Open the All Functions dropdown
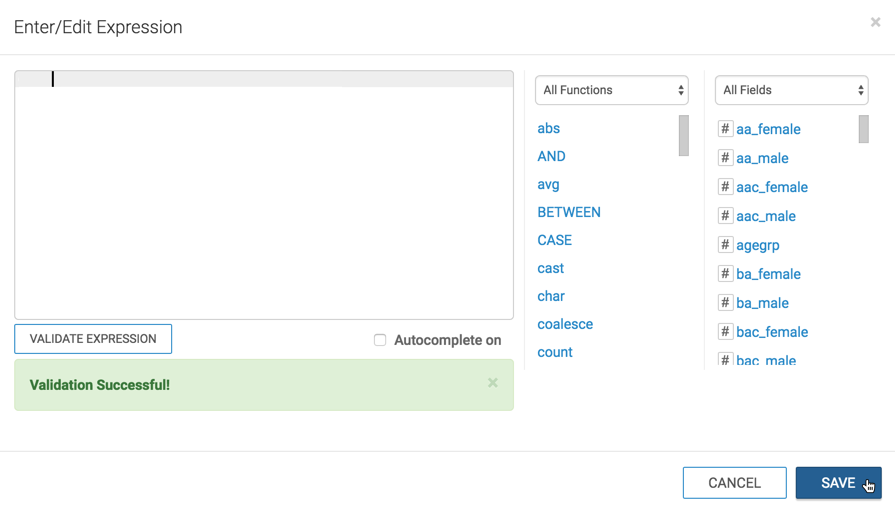Viewport: 895px width, 513px height. pos(612,90)
